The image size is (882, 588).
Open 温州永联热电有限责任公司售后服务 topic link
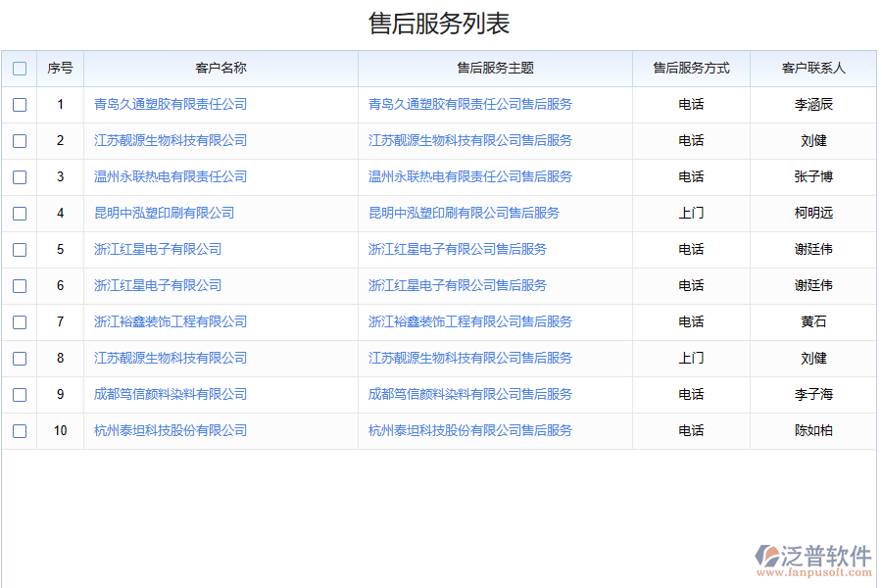coord(469,176)
